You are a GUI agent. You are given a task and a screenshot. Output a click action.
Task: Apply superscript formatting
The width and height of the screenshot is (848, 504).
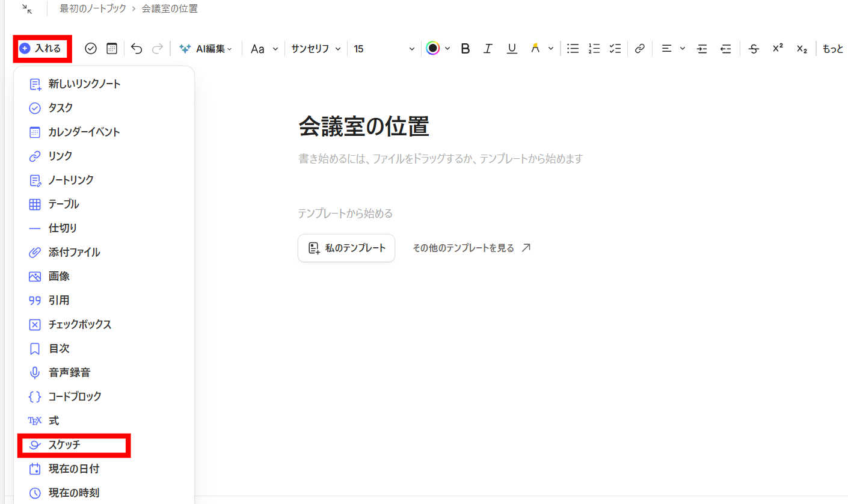777,48
